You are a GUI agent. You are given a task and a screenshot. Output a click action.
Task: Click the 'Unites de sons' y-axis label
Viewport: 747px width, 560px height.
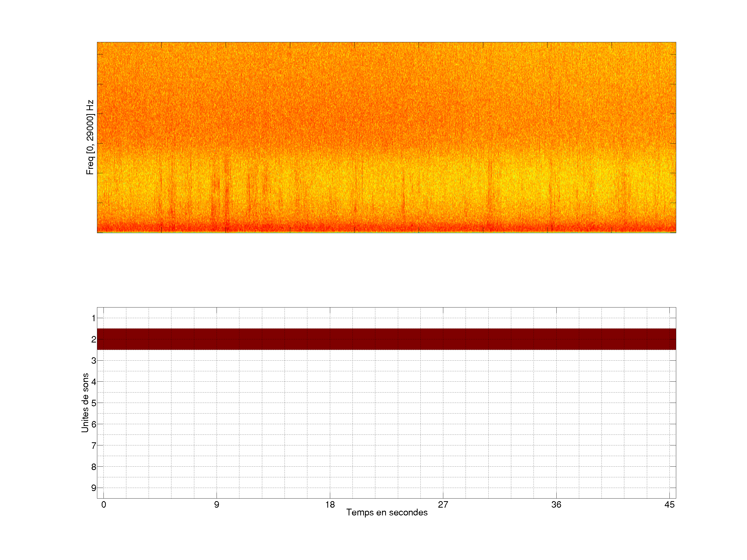(x=85, y=403)
